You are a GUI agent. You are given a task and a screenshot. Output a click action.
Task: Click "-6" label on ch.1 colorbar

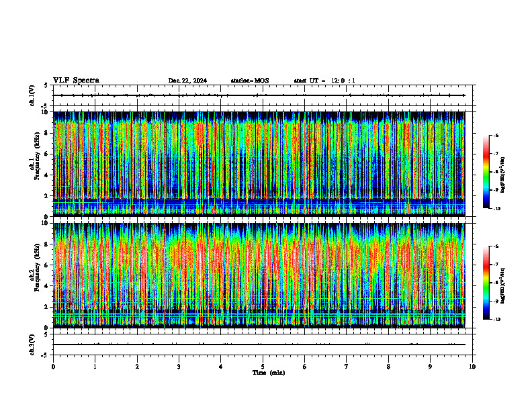(496, 136)
